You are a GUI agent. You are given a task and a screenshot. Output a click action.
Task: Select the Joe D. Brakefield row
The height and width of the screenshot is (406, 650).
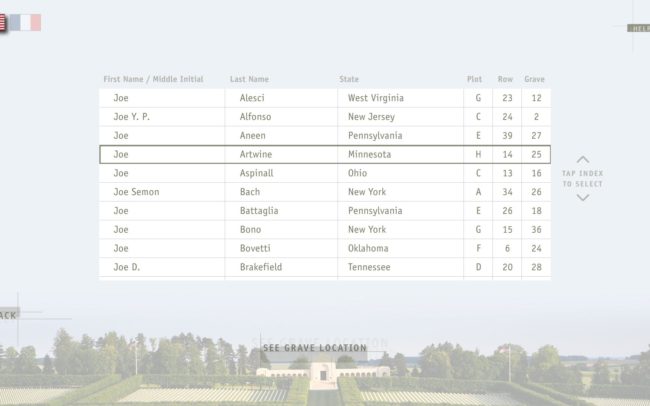[x=325, y=267]
